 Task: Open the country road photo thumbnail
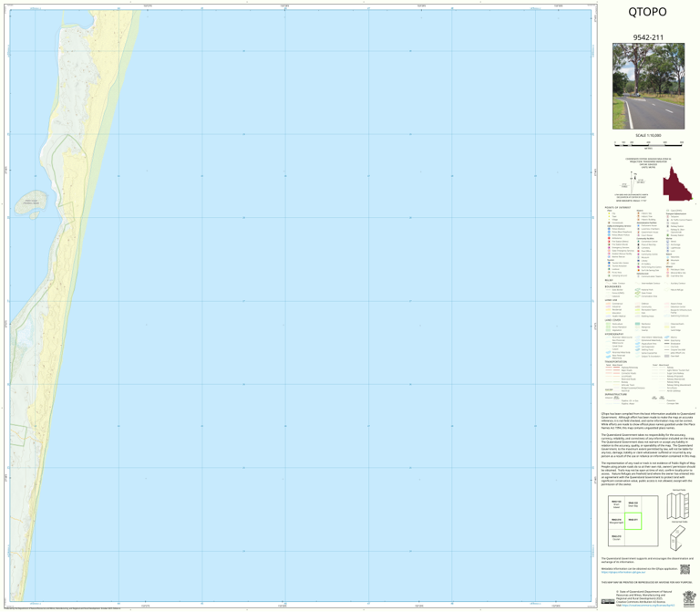(x=648, y=87)
